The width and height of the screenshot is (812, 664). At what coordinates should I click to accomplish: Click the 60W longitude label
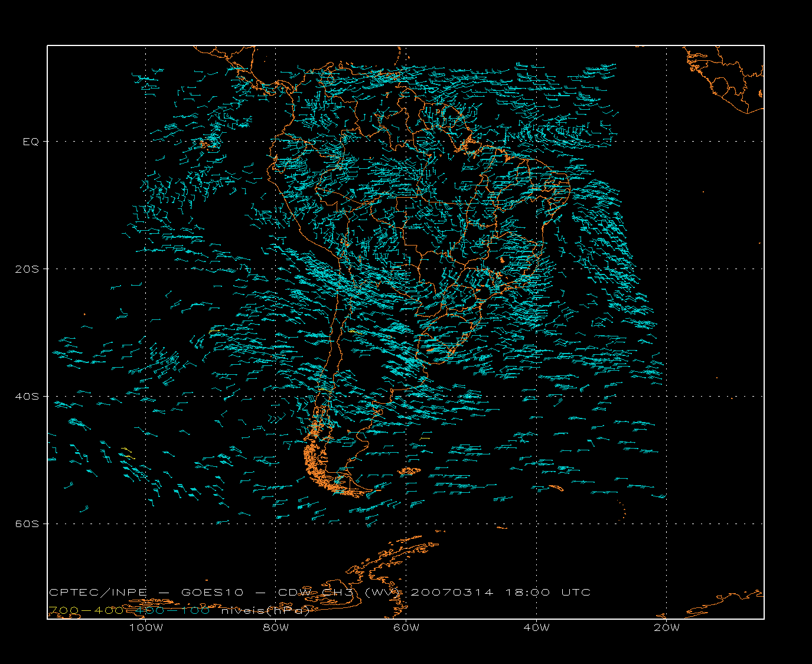tap(406, 627)
